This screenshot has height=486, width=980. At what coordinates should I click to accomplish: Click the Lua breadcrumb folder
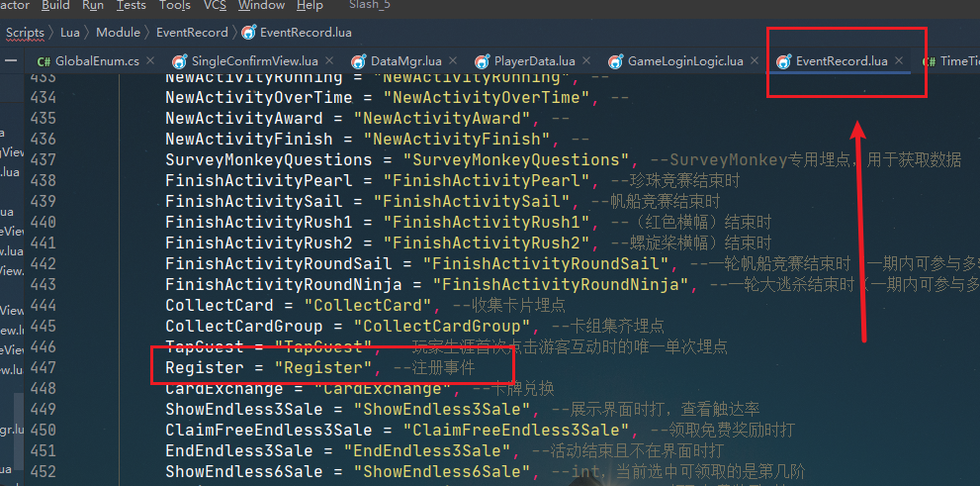[70, 33]
